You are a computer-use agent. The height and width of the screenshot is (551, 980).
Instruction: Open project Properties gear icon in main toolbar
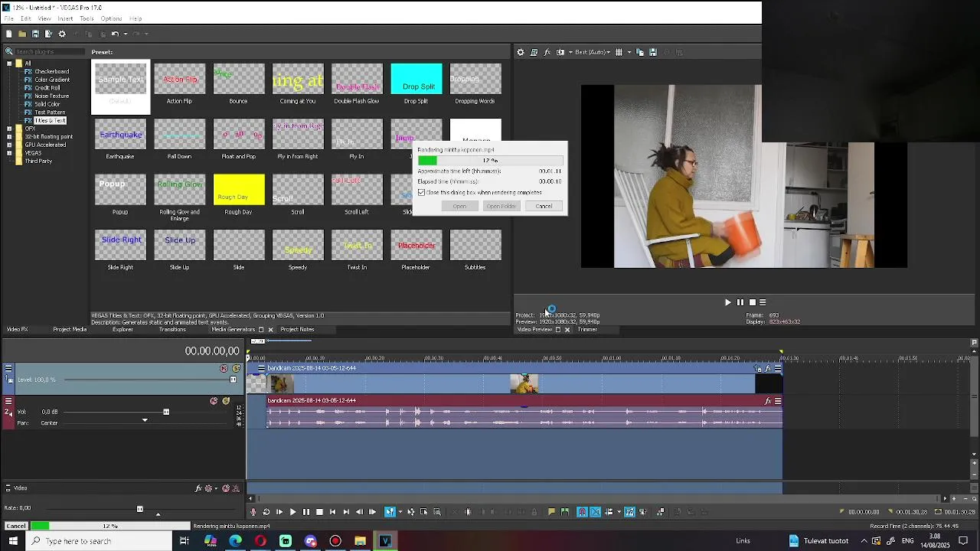coord(62,34)
